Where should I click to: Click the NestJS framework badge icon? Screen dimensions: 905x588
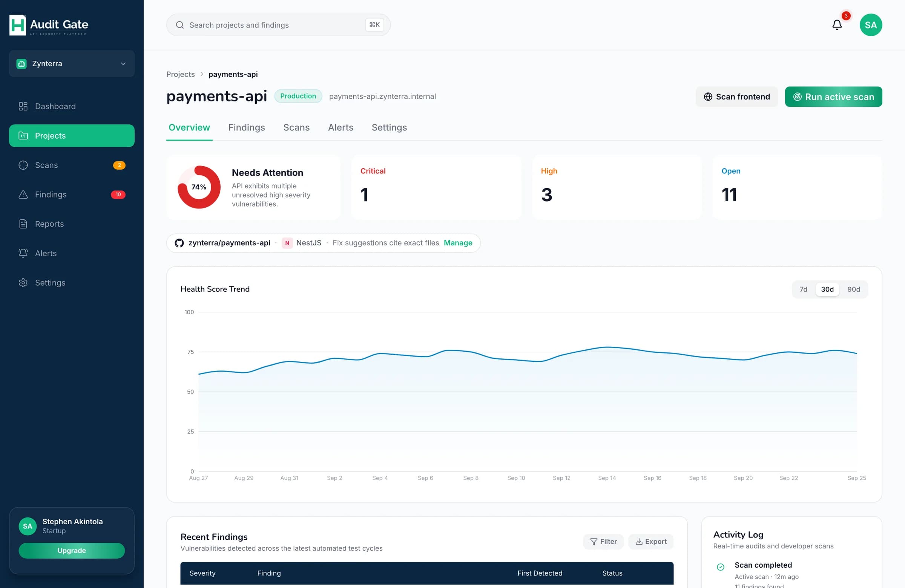(x=287, y=243)
